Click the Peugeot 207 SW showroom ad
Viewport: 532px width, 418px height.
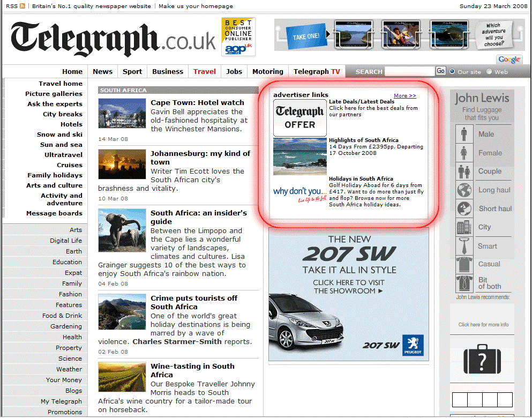coord(348,294)
